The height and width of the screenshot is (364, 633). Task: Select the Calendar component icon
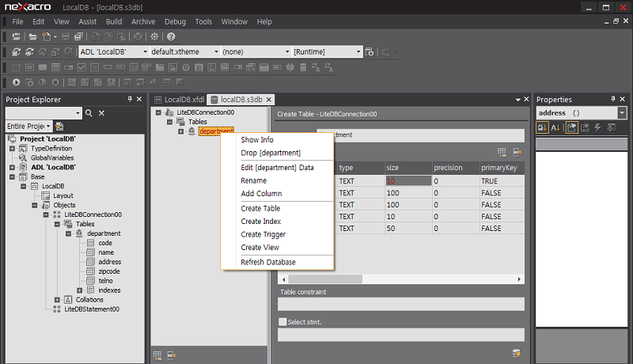199,67
